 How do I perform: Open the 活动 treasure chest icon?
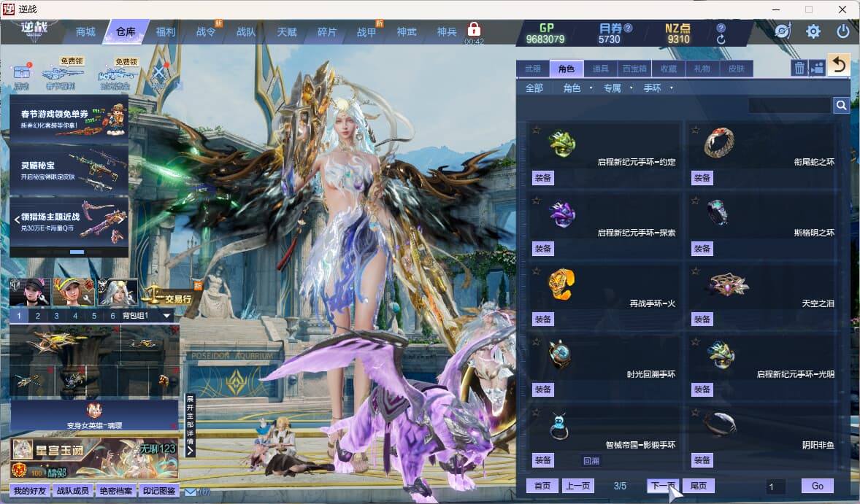22,76
